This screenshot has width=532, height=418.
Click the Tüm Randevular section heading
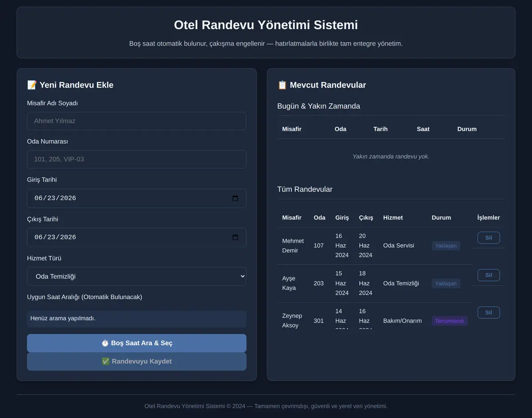pyautogui.click(x=305, y=189)
